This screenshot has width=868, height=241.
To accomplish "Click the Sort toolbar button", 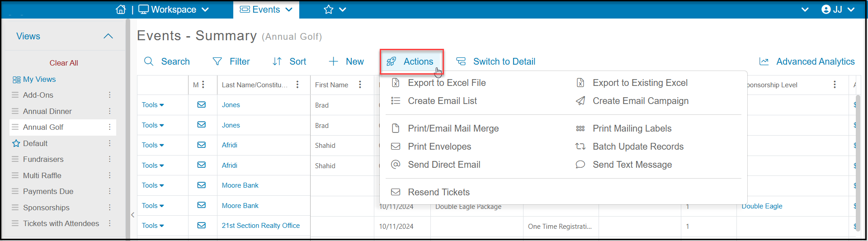I will (x=289, y=61).
